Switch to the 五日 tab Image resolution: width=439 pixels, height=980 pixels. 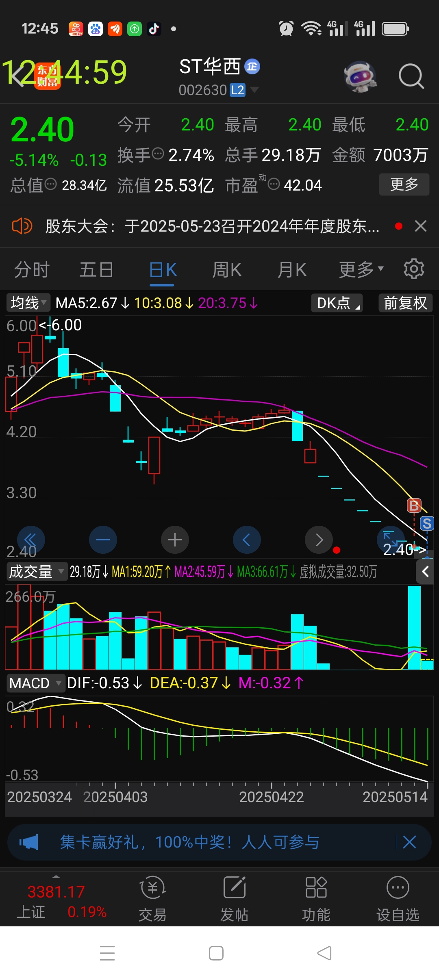coord(96,270)
